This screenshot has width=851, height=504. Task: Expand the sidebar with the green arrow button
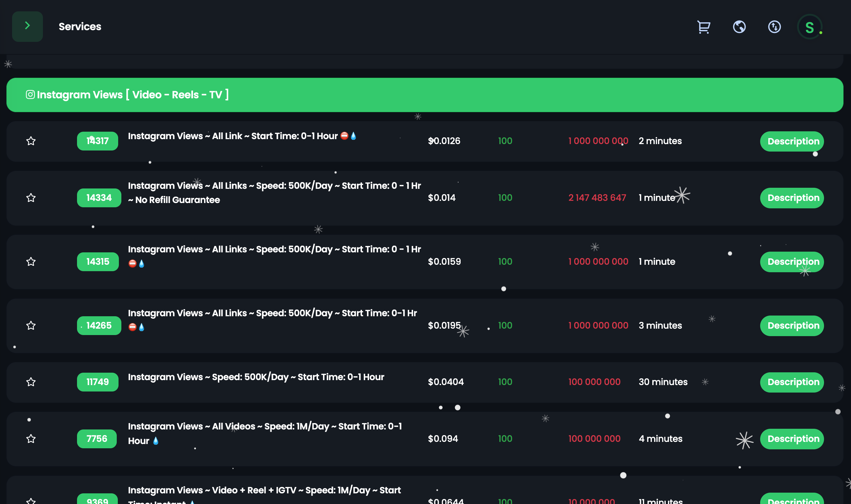(x=27, y=26)
